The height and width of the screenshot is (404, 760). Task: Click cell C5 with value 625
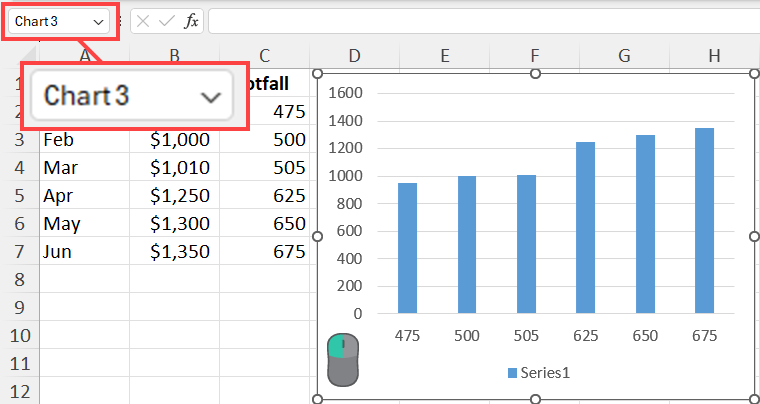[265, 195]
